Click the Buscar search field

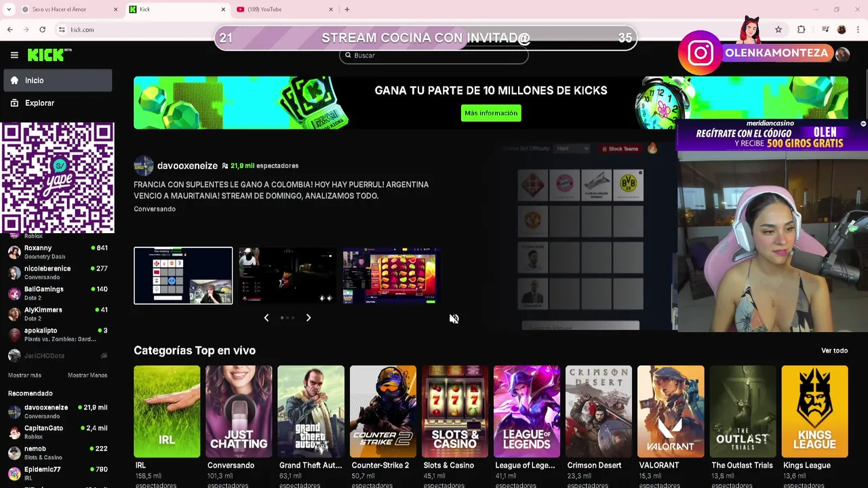[x=434, y=56]
